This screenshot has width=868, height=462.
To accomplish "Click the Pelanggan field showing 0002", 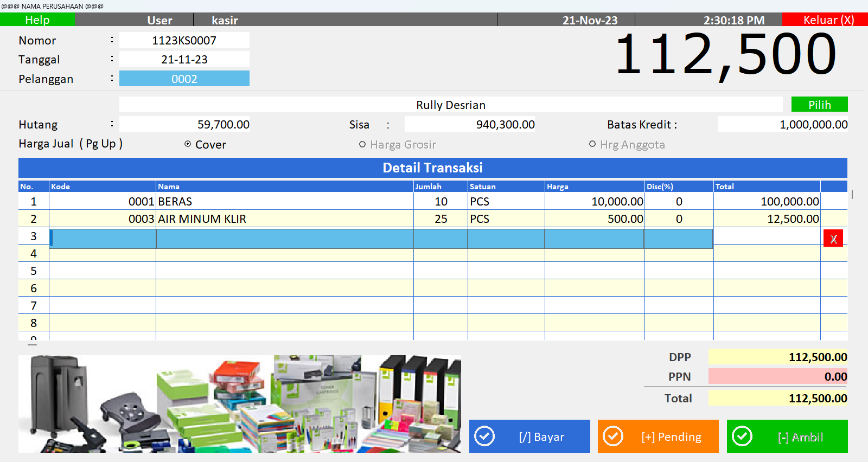I will pyautogui.click(x=184, y=79).
